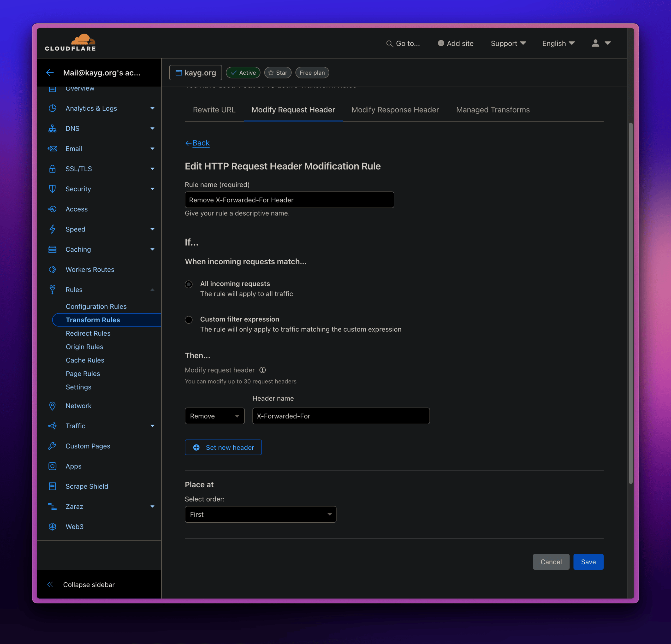671x644 pixels.
Task: Save the header modification rule
Action: pyautogui.click(x=588, y=561)
